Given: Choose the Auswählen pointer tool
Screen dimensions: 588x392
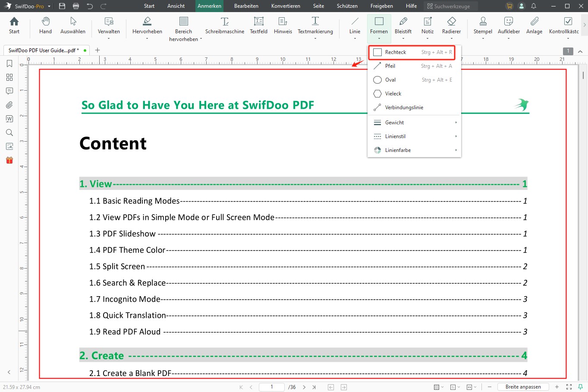Looking at the screenshot, I should coord(73,25).
